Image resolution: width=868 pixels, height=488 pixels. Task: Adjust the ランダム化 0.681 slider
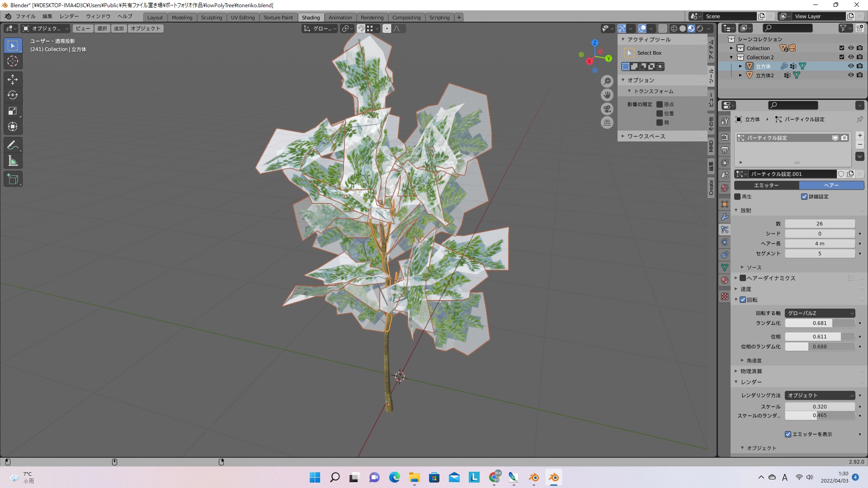pos(820,324)
